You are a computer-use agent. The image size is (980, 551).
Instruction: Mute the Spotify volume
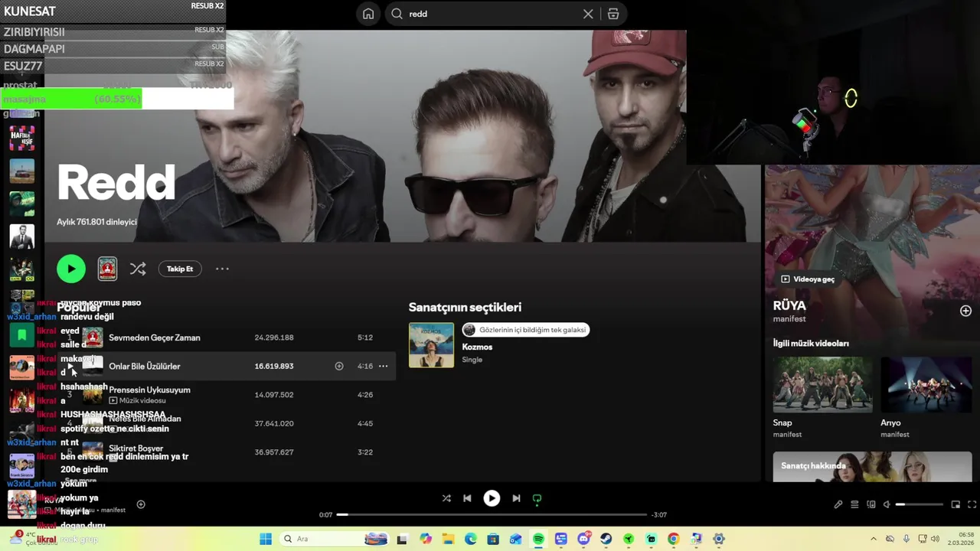(887, 504)
